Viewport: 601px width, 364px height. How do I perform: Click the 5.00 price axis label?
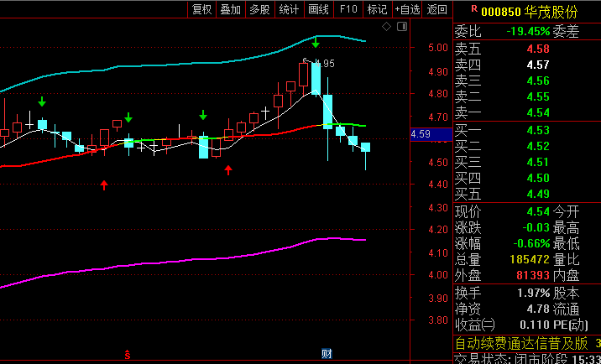pos(438,48)
